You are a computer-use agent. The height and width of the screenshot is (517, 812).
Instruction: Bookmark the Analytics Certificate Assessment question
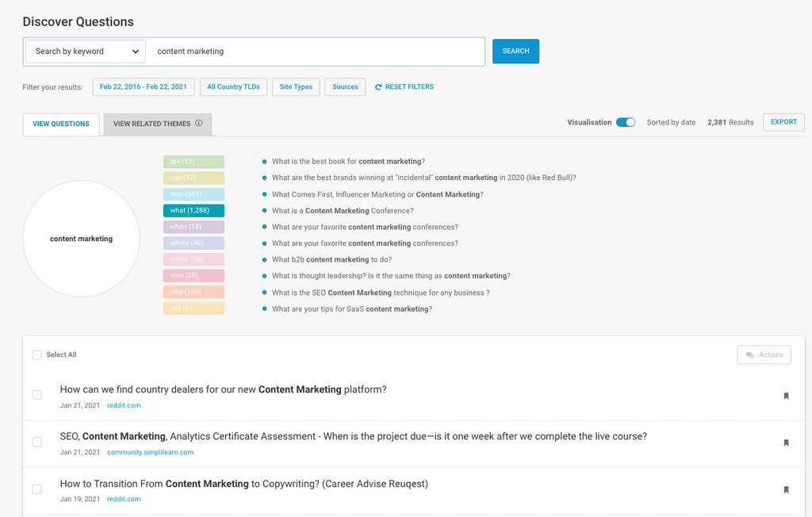[786, 442]
